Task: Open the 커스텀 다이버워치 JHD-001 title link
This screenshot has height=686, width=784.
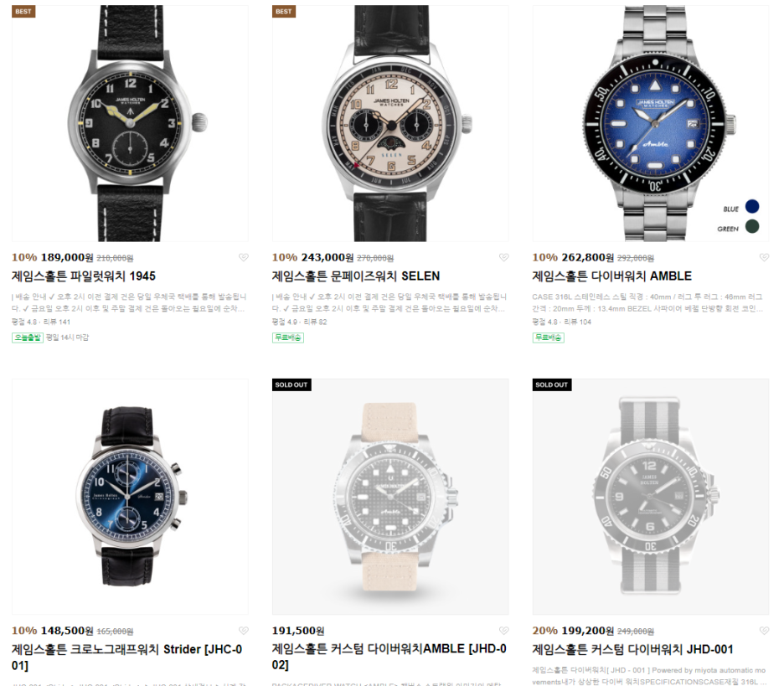Action: point(632,649)
